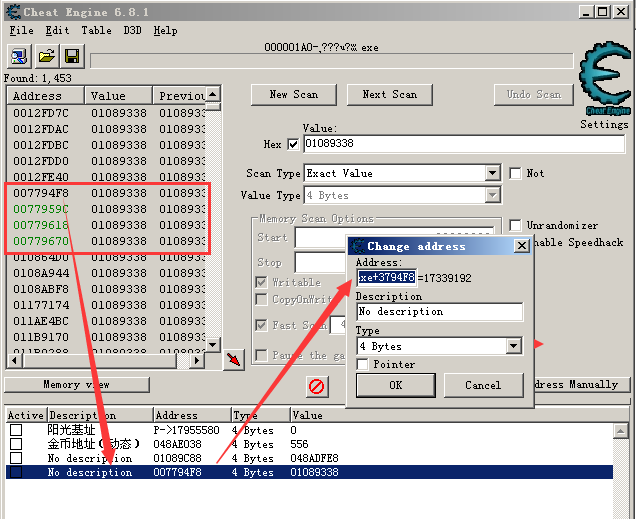Select result address 01177174
This screenshot has height=519, width=636.
tap(41, 305)
